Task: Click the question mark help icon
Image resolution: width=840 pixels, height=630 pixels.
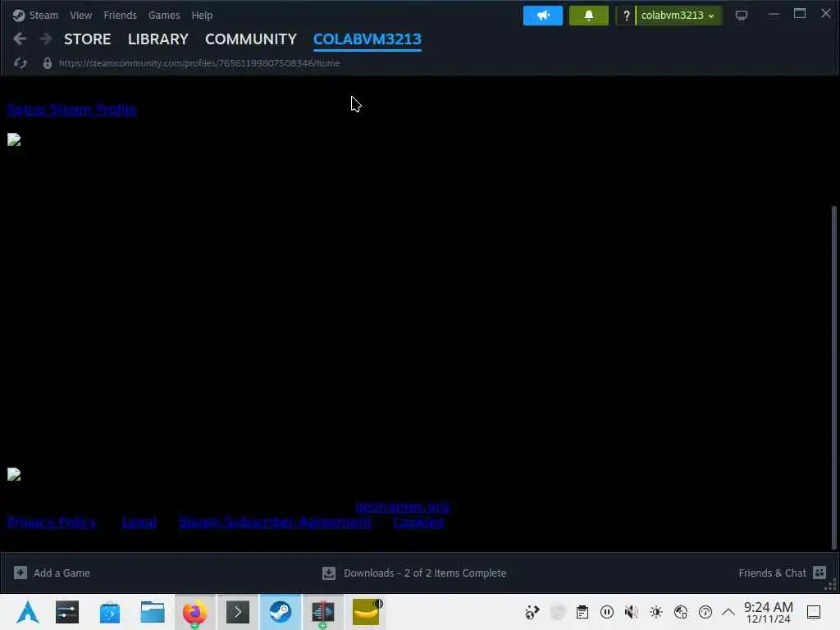Action: tap(626, 16)
